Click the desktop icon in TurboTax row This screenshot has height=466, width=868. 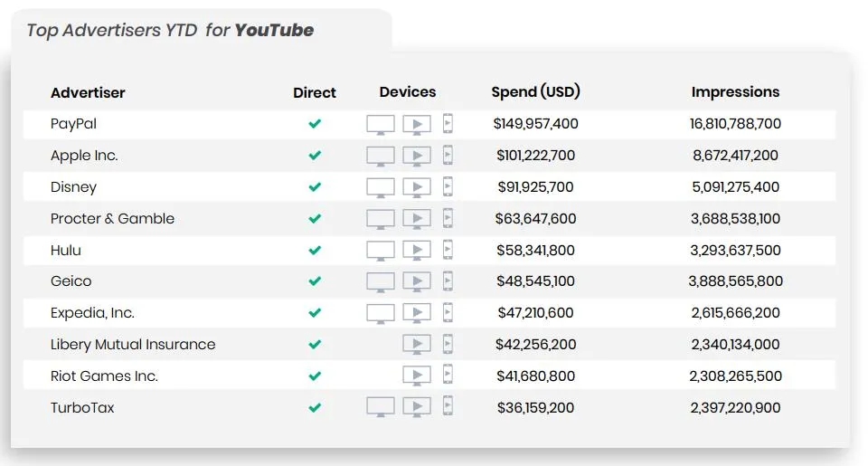click(x=381, y=407)
